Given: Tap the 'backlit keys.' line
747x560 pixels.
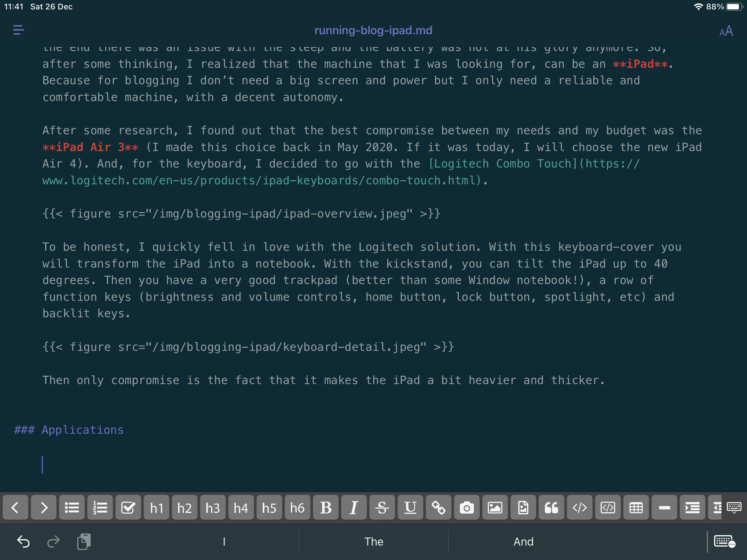Looking at the screenshot, I should (86, 313).
